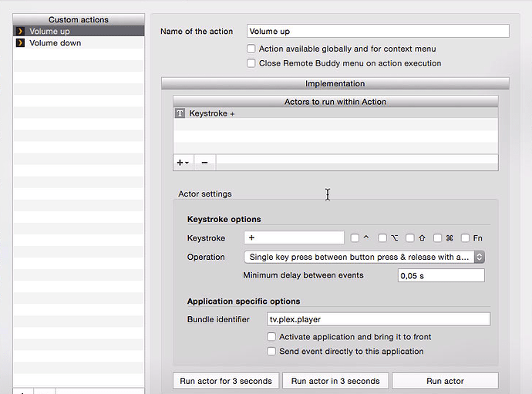Screen dimensions: 532x394
Task: Click the Actors to run within Action header
Action: click(x=335, y=102)
